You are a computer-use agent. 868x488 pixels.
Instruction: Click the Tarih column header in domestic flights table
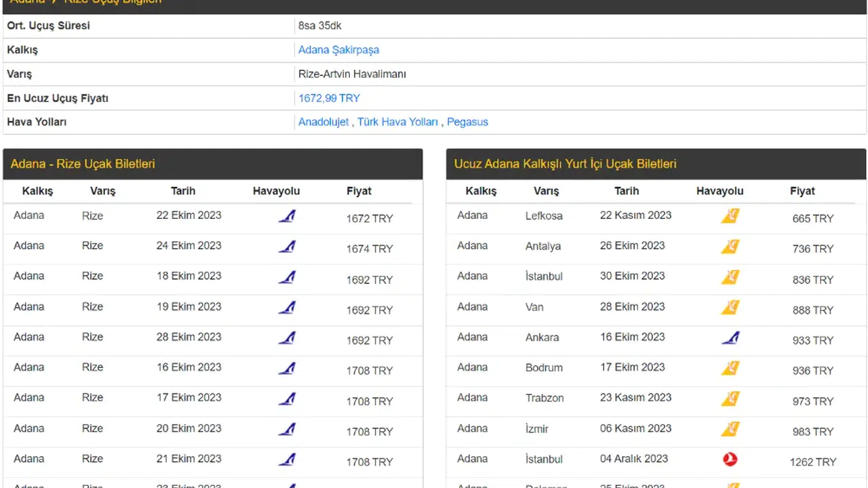[x=627, y=191]
